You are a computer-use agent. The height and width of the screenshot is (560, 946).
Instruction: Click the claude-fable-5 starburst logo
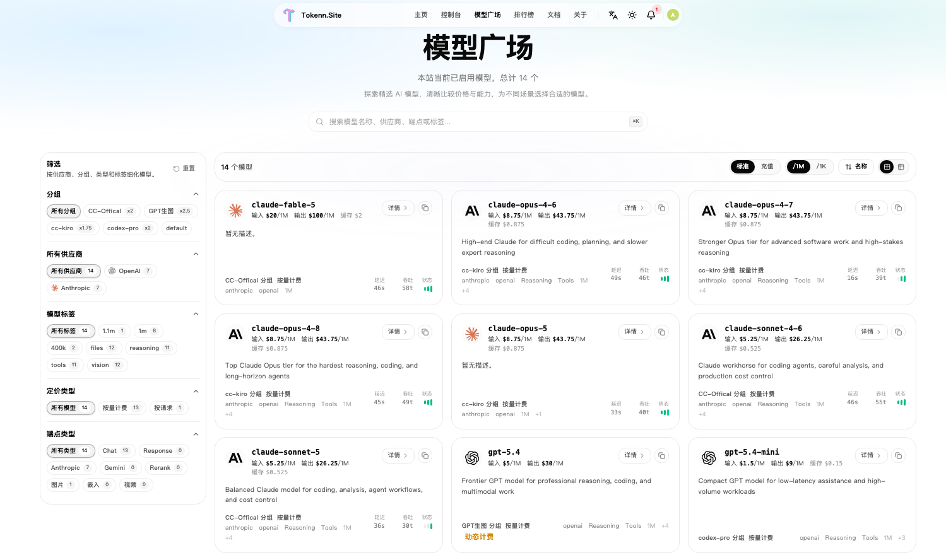(235, 210)
